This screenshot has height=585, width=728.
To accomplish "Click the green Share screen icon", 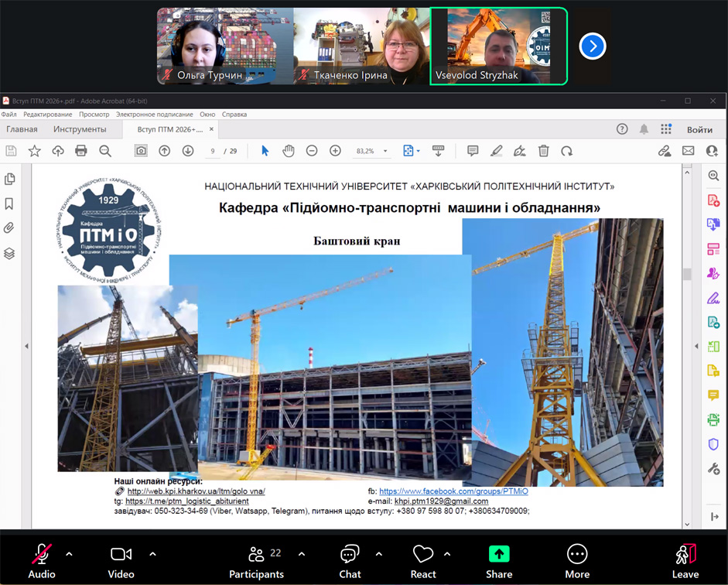I will (499, 554).
